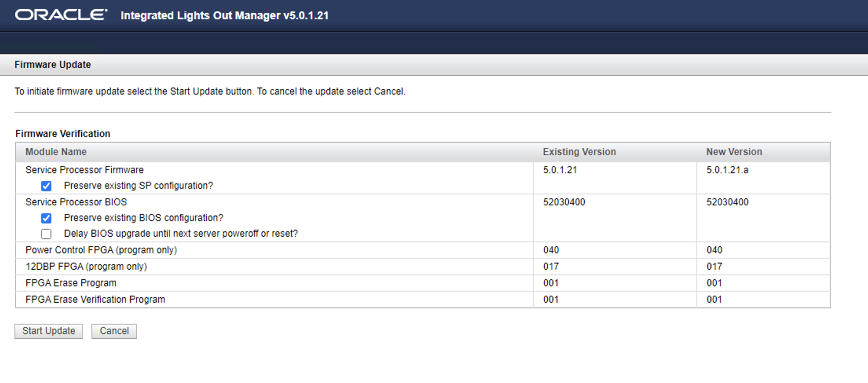The height and width of the screenshot is (383, 868).
Task: Click the Firmware Verification section title
Action: pos(63,134)
